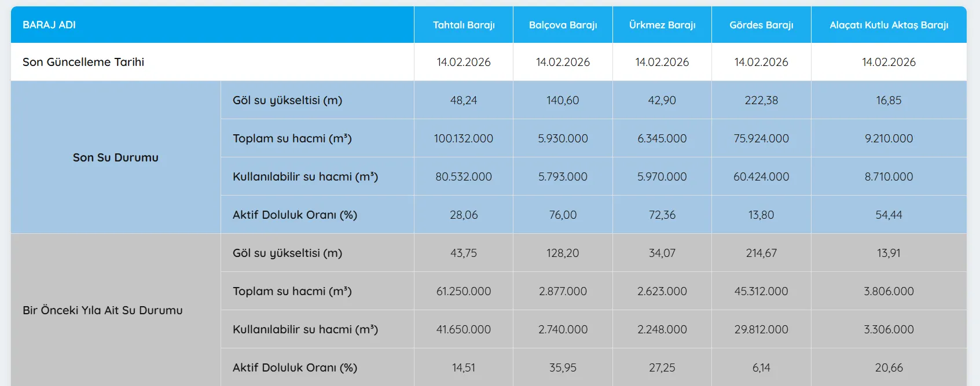
Task: Click Tahtalı's current total volume 100.132.000
Action: coord(464,138)
